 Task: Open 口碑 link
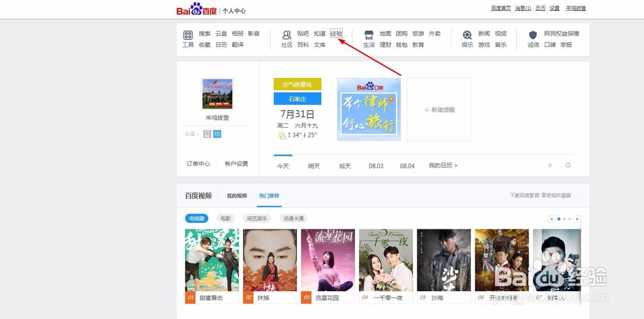550,45
